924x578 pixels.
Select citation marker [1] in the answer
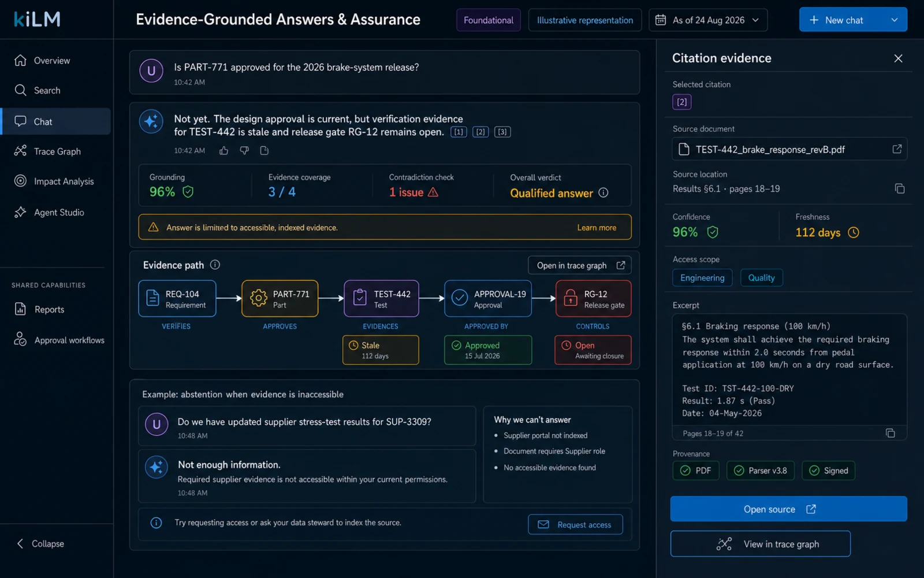(459, 132)
